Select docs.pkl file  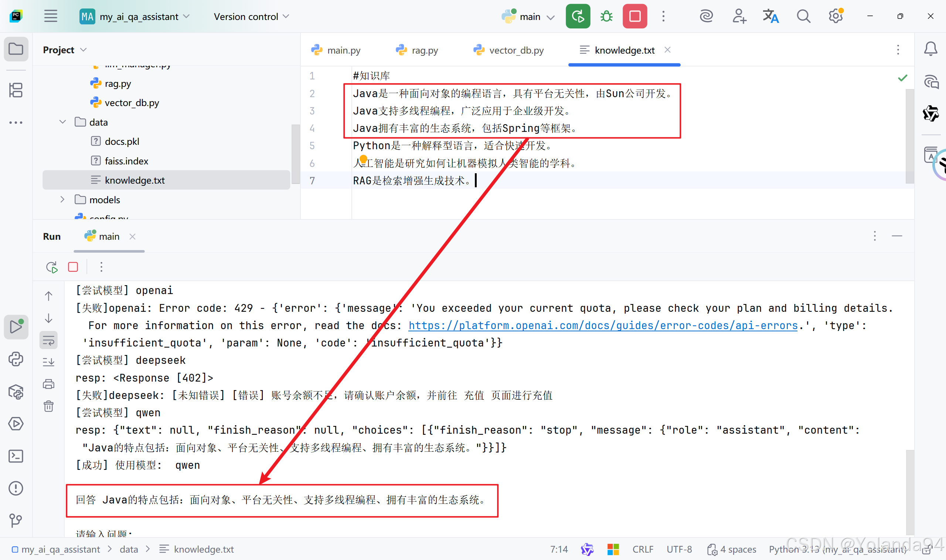tap(122, 141)
